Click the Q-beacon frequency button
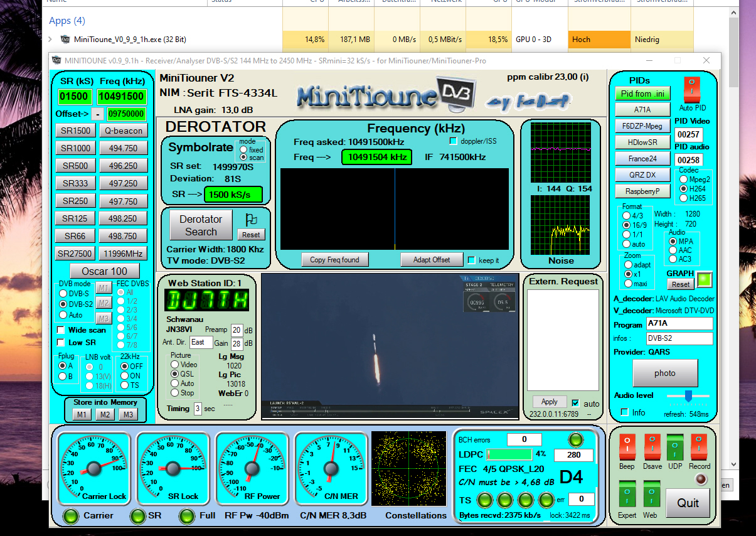Image resolution: width=756 pixels, height=536 pixels. [x=123, y=131]
